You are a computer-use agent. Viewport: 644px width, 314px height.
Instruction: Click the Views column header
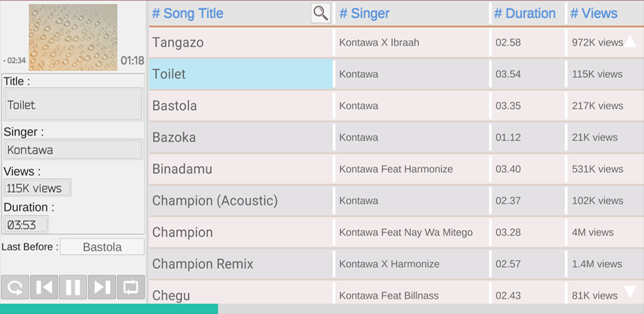(594, 13)
